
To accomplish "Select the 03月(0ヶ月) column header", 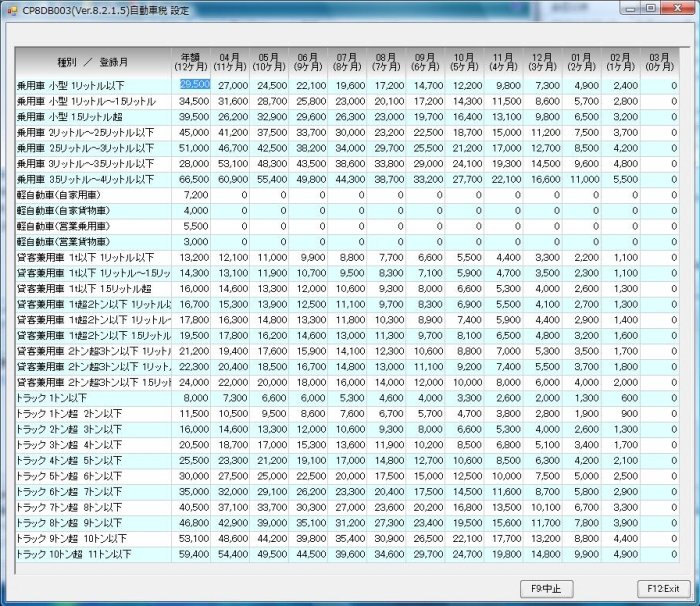I will [x=659, y=61].
